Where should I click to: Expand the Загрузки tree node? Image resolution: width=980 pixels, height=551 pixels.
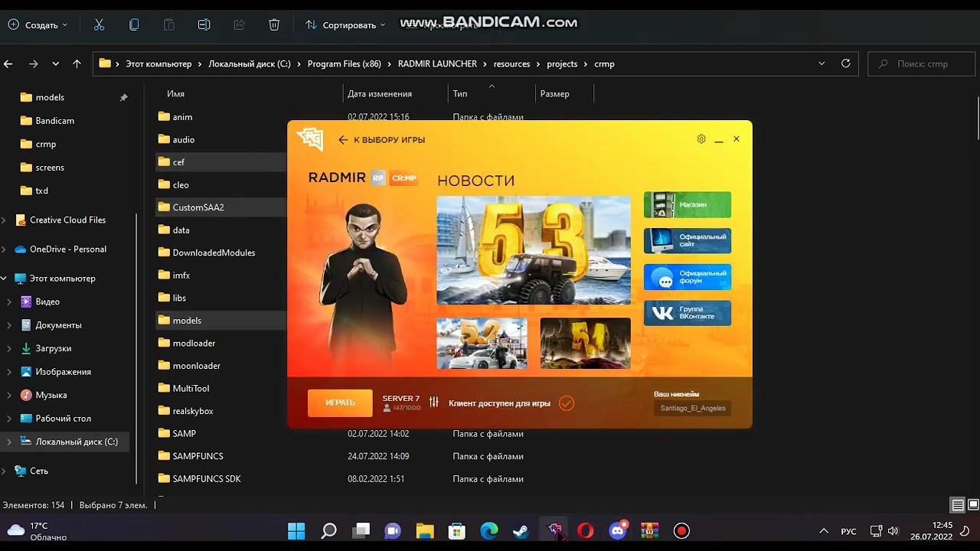(9, 348)
